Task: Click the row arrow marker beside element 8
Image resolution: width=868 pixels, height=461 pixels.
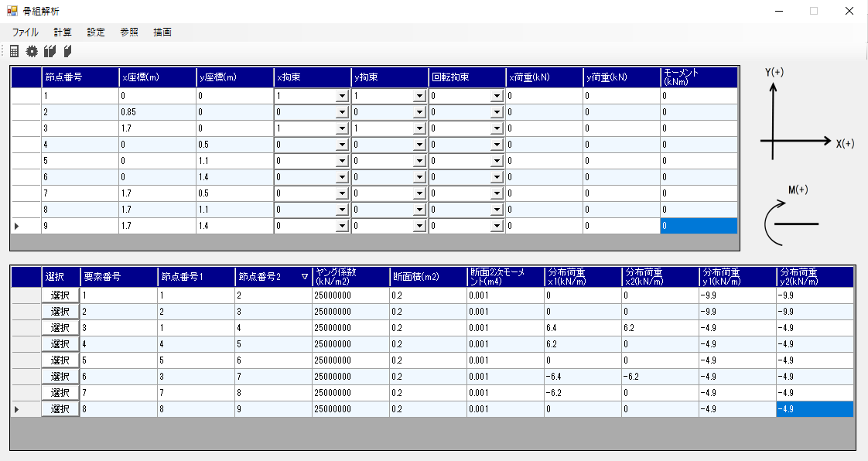Action: (17, 408)
